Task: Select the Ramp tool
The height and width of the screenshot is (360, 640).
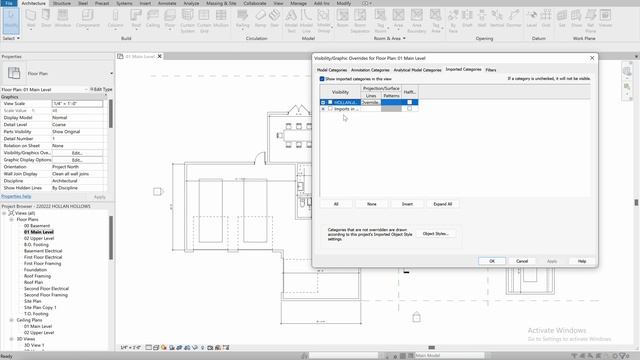Action: point(260,19)
